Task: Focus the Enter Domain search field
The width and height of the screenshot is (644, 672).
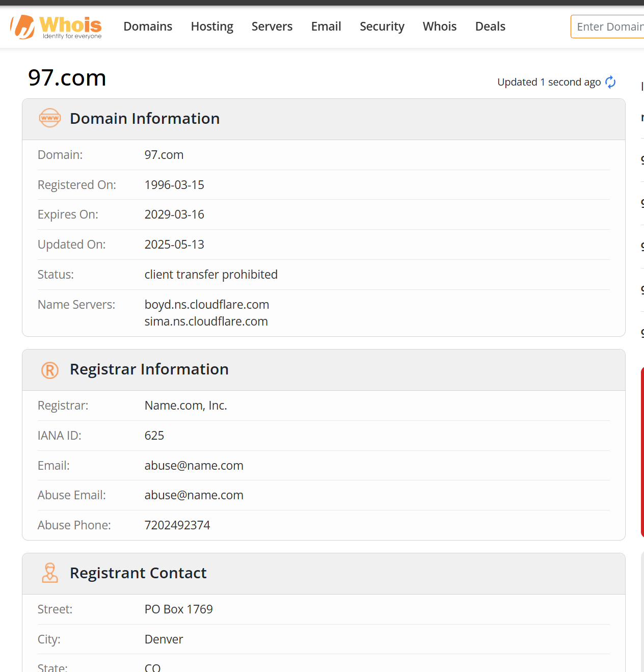Action: click(608, 26)
